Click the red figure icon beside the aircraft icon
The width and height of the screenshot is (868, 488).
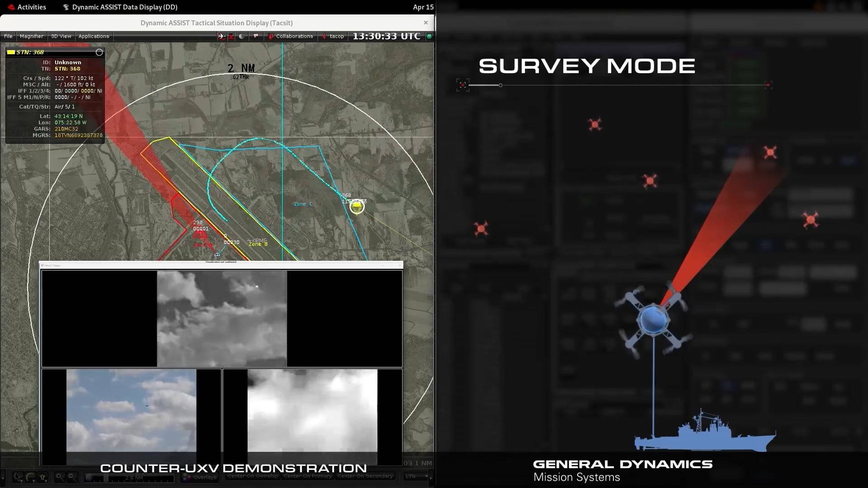point(231,37)
